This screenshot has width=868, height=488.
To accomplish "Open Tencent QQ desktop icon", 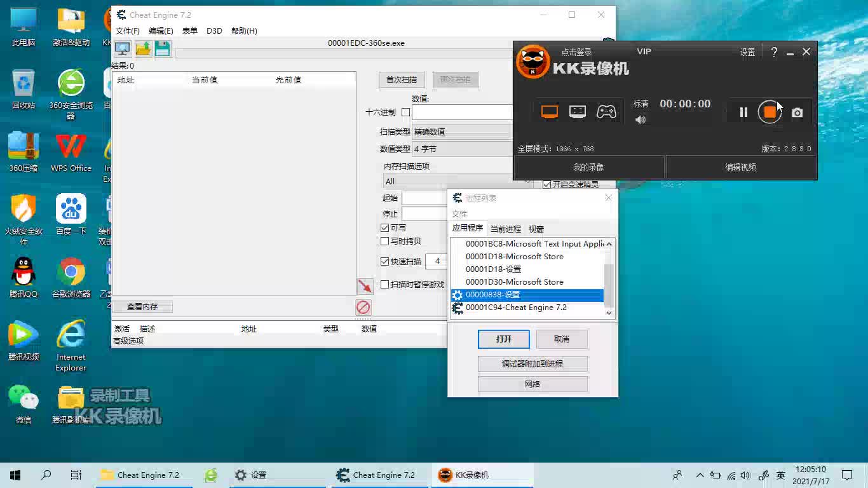I will coord(24,278).
